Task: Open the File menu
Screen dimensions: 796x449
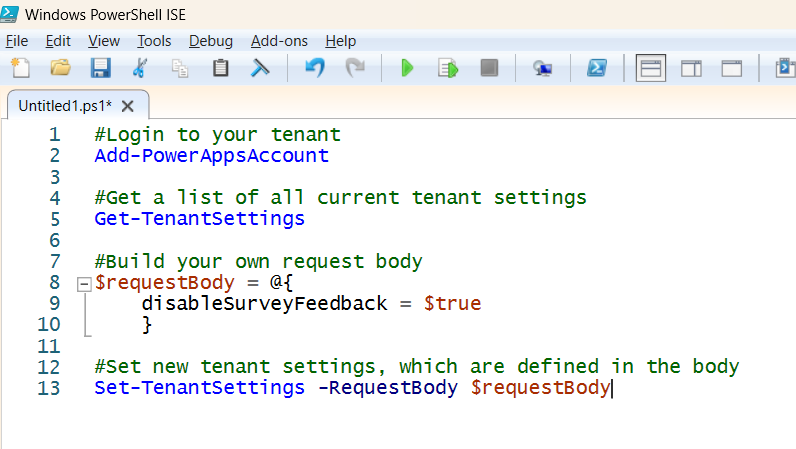Action: pyautogui.click(x=17, y=41)
